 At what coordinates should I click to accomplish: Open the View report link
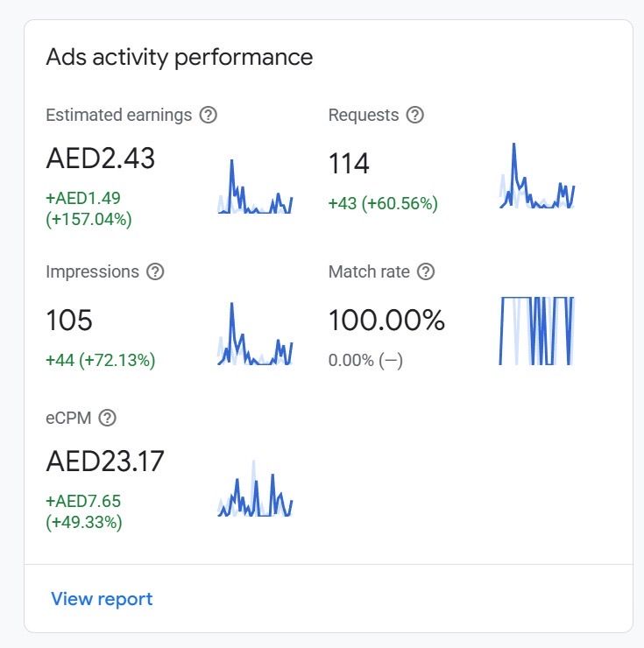102,599
